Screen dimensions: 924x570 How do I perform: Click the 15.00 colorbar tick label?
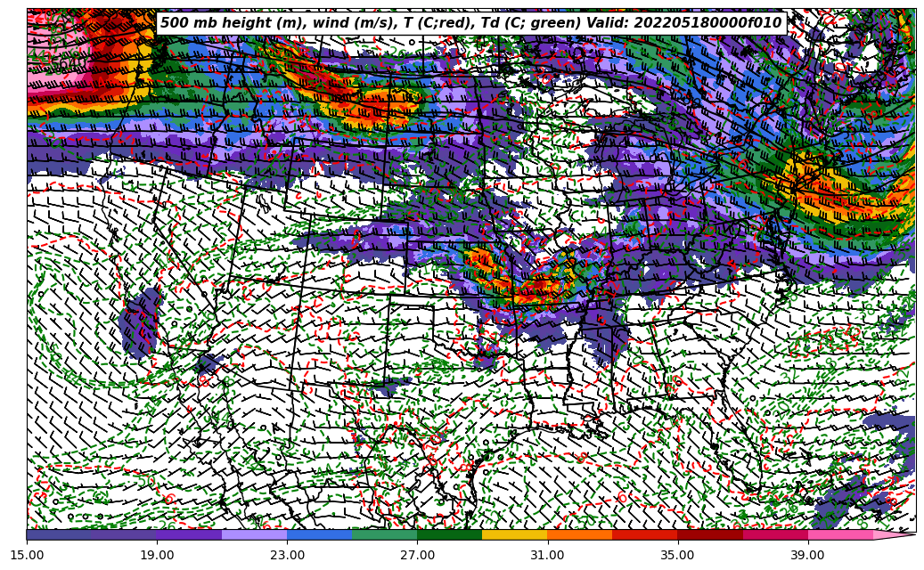[27, 555]
